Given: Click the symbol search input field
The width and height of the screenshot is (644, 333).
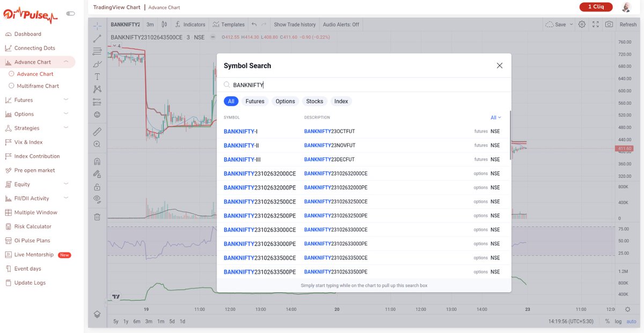Looking at the screenshot, I should click(364, 85).
